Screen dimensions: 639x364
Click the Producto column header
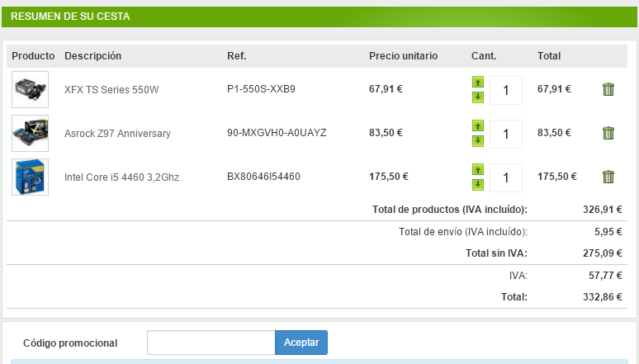tap(33, 56)
